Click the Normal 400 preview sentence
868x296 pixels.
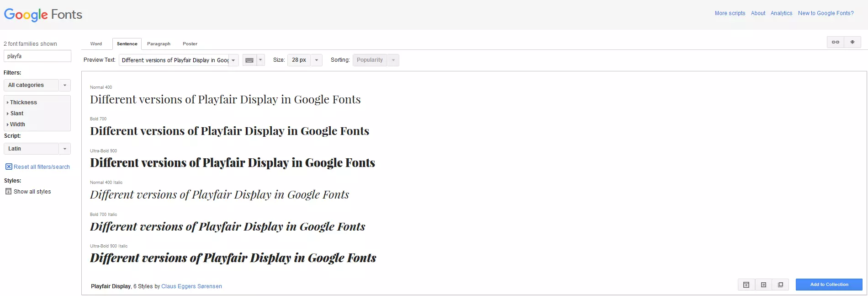[225, 100]
